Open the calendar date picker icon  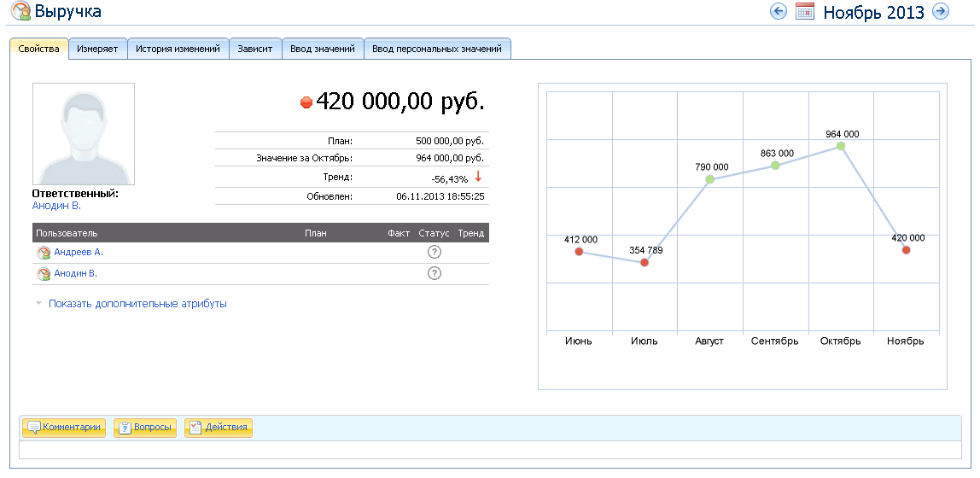(x=804, y=11)
